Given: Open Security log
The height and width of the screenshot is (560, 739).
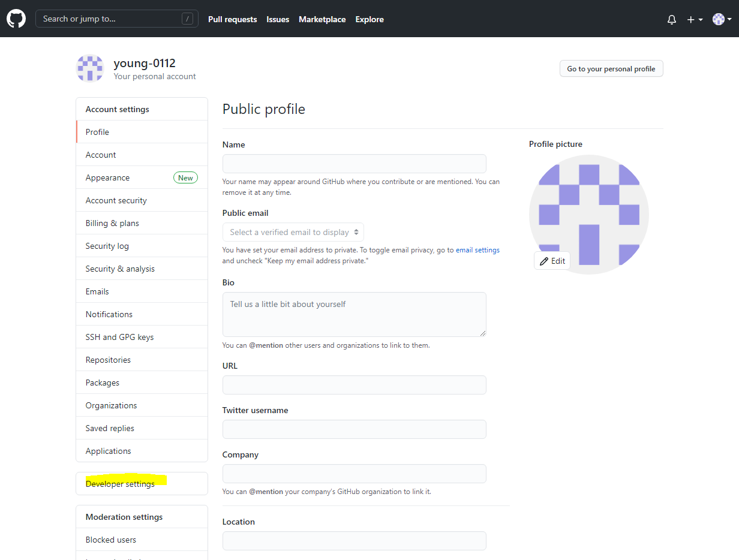Looking at the screenshot, I should 142,246.
